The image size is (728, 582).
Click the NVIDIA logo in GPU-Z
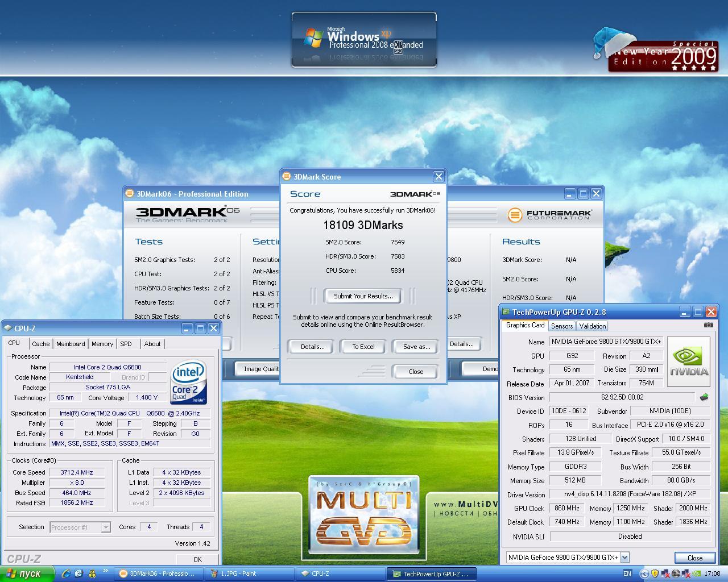(689, 361)
